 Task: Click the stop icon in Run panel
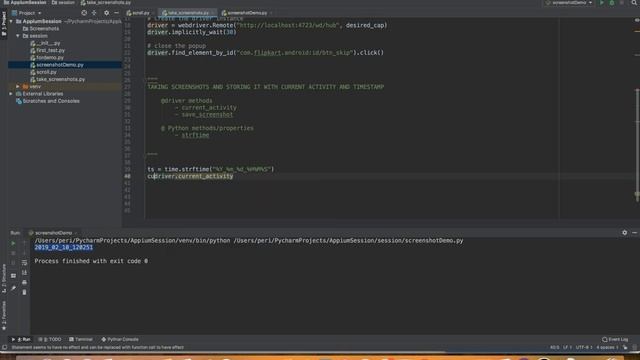coord(13,253)
